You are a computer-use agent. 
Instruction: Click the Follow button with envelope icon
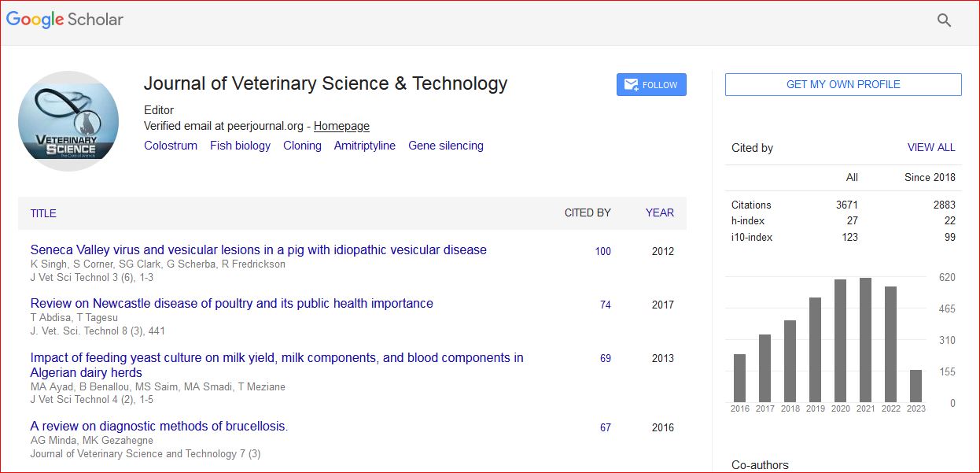[x=651, y=85]
